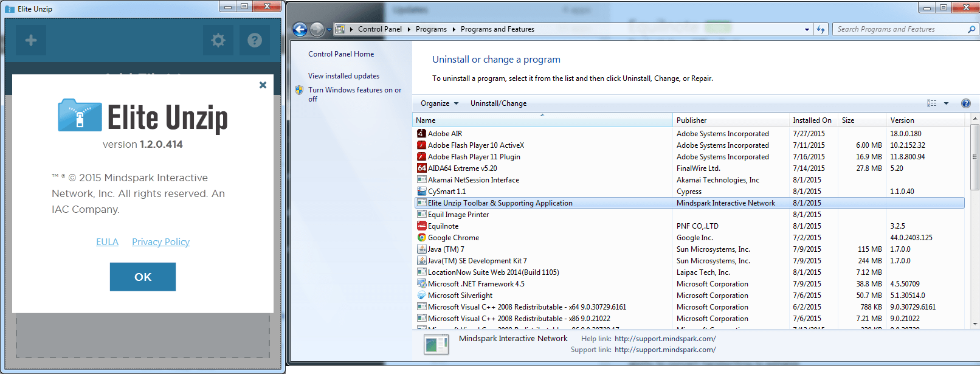This screenshot has width=980, height=374.
Task: Open the Help link support.mindspark.com URL
Action: coord(665,339)
